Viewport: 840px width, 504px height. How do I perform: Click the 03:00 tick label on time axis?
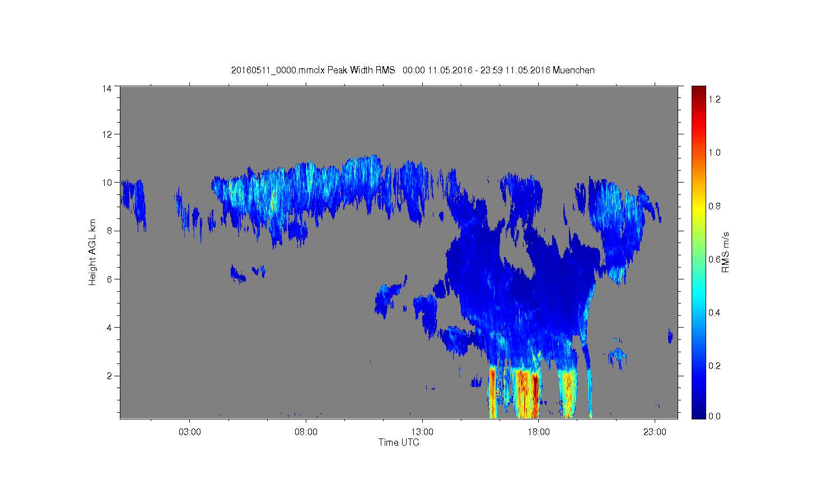[x=189, y=432]
